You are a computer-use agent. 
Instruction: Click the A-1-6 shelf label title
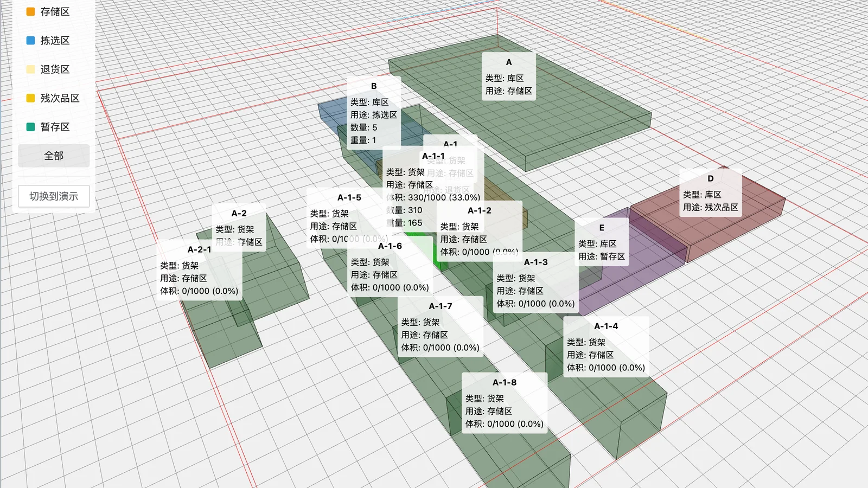coord(390,246)
